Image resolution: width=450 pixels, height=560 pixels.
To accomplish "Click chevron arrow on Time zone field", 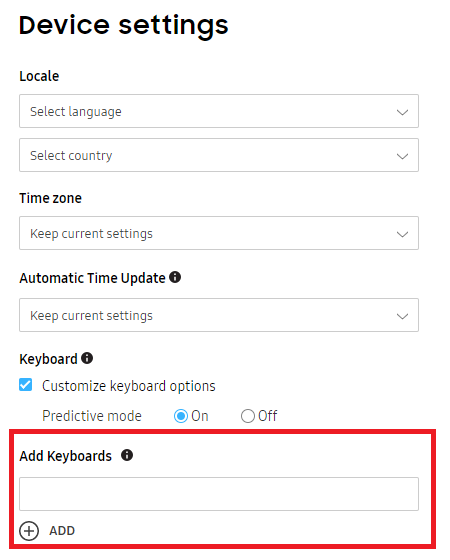I will coord(402,234).
